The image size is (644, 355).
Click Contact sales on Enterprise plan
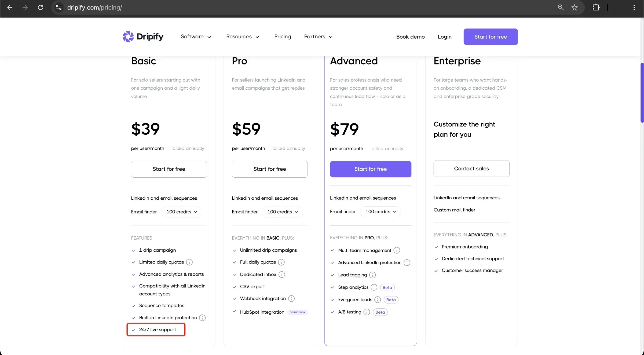coord(471,169)
